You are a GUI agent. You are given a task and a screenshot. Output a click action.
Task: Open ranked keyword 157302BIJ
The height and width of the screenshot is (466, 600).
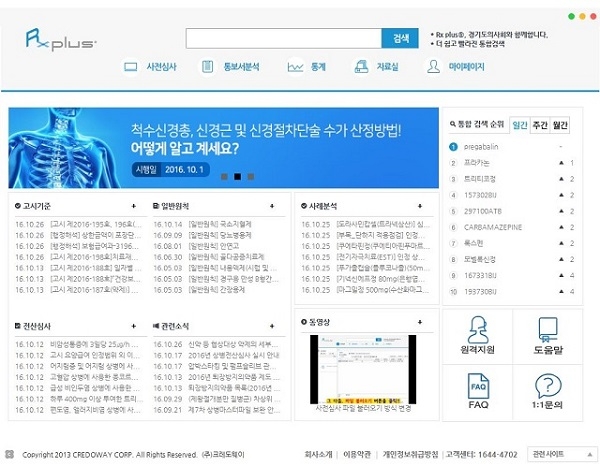[x=480, y=195]
